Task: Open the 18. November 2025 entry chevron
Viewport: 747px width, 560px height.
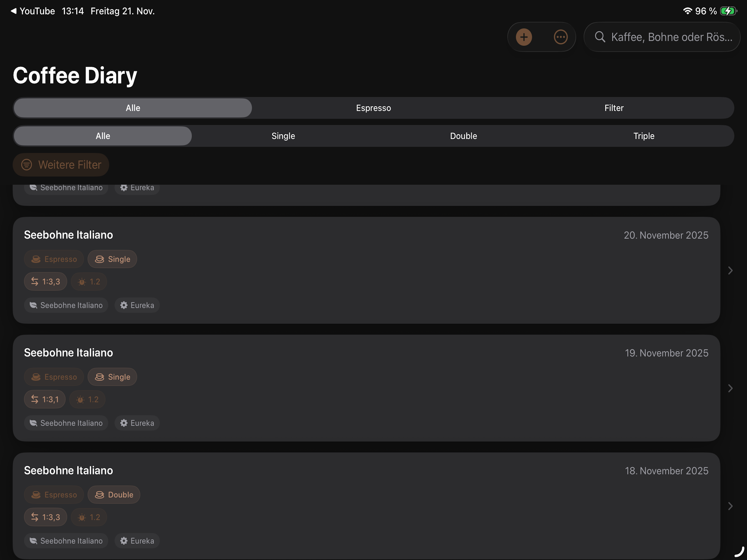Action: 730,506
